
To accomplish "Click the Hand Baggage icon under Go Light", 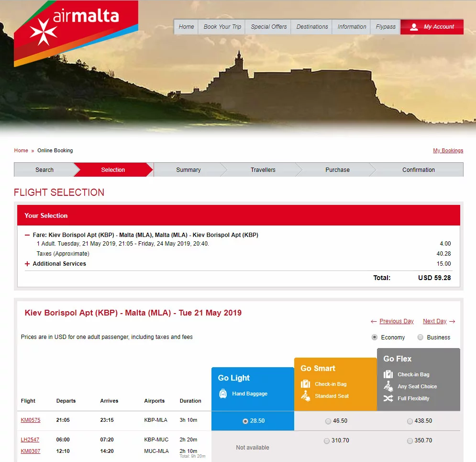I will [x=223, y=394].
